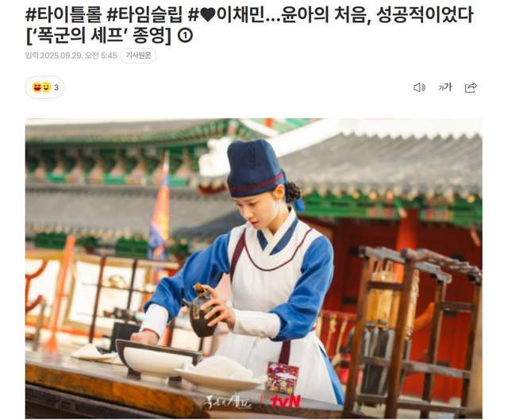Click the 오전 5:45 timestamp
The width and height of the screenshot is (508, 420).
click(x=101, y=56)
